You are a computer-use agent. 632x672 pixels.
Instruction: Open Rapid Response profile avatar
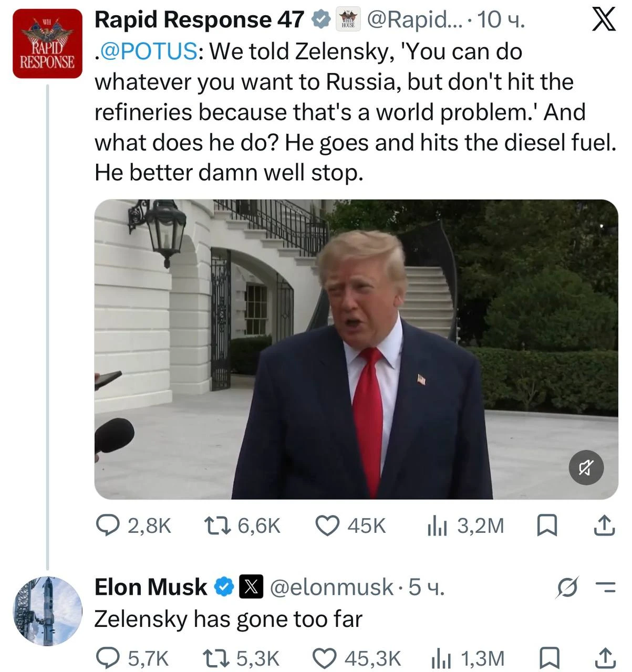click(x=47, y=44)
